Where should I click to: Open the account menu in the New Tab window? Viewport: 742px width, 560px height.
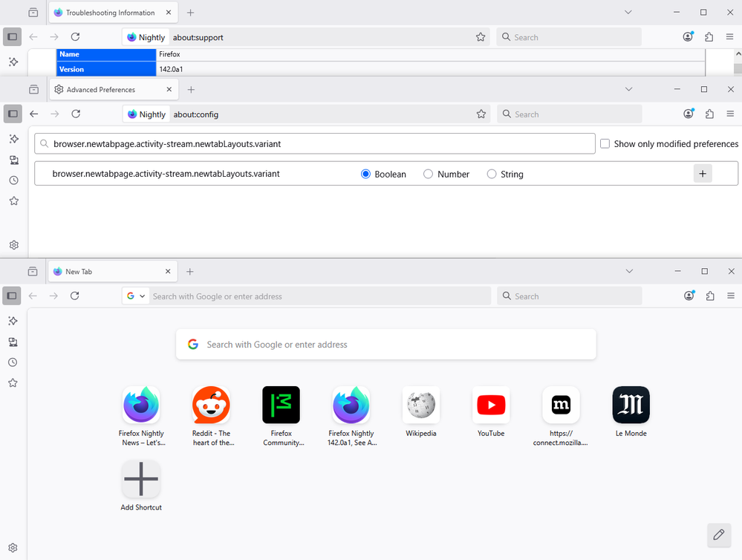689,296
